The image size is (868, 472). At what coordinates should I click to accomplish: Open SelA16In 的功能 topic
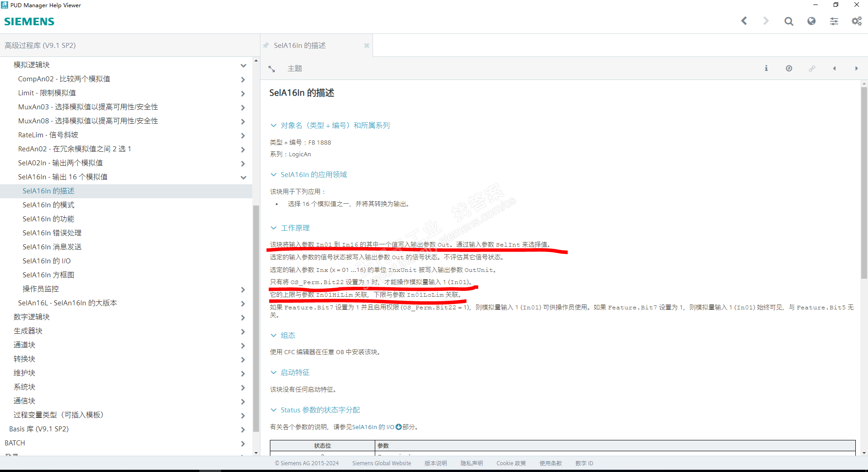coord(48,219)
